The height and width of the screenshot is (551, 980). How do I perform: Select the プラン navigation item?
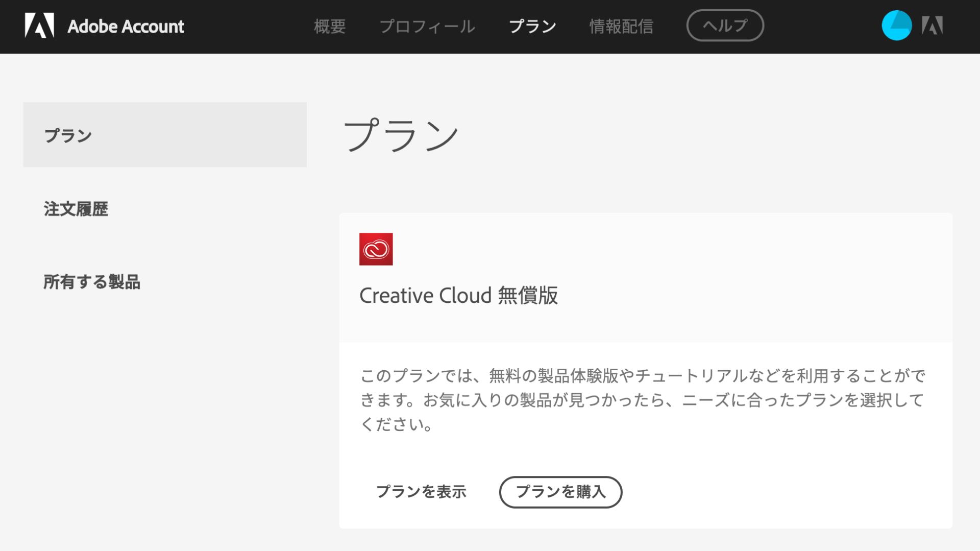(x=532, y=26)
